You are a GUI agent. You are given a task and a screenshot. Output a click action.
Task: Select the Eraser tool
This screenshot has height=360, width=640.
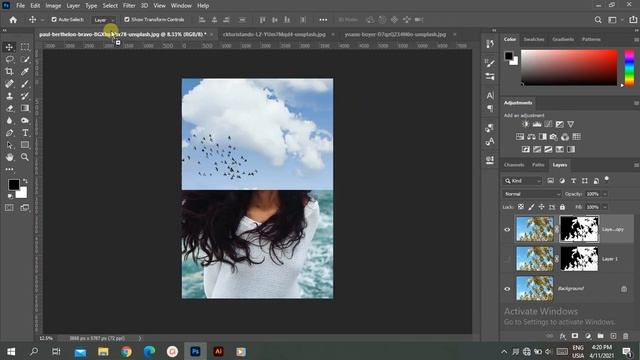[x=9, y=108]
